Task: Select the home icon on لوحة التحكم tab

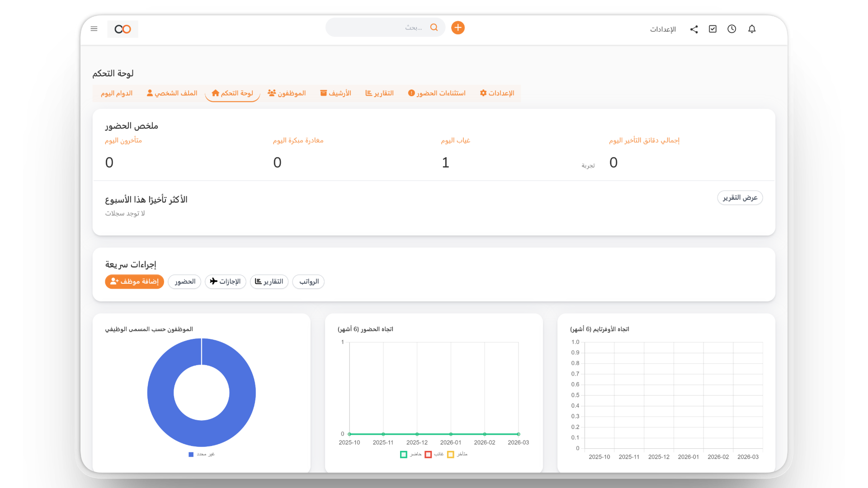Action: coord(216,93)
